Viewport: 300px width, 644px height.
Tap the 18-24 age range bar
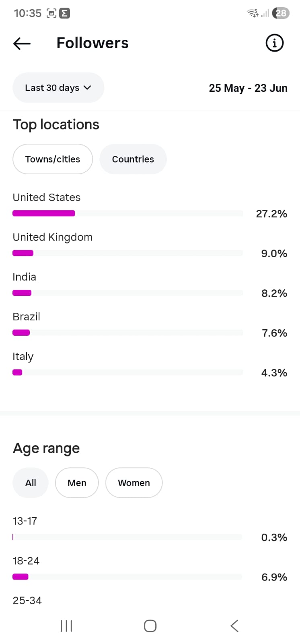127,577
